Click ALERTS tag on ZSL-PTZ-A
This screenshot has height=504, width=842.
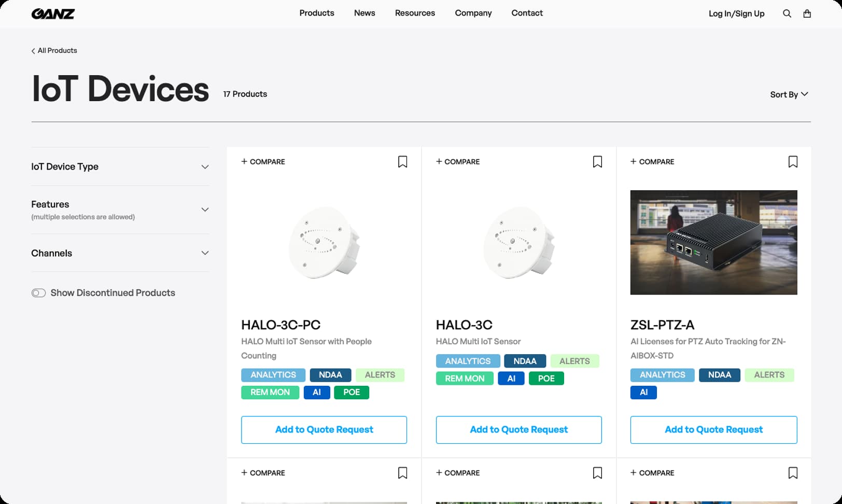click(x=769, y=375)
